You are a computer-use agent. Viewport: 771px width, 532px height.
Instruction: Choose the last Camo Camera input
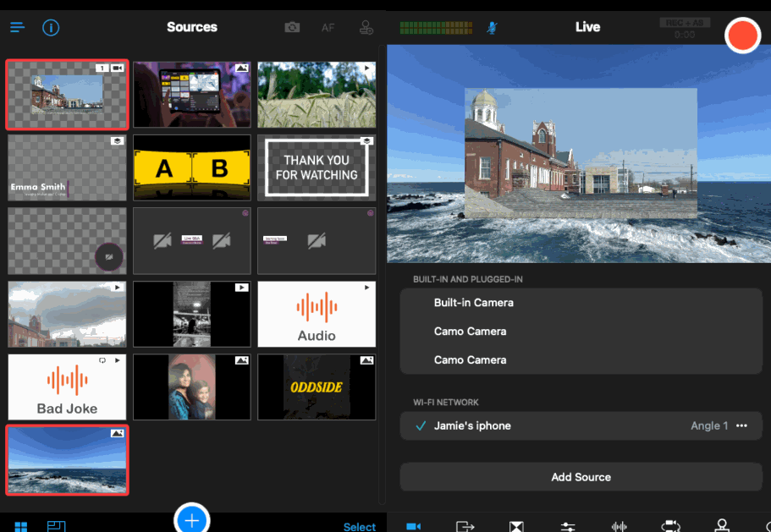tap(581, 359)
